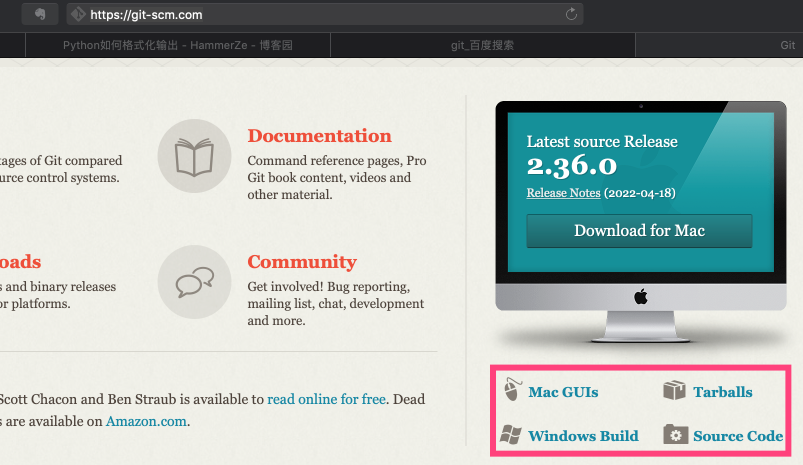Image resolution: width=803 pixels, height=465 pixels.
Task: Click the Source Code folder gear icon
Action: tap(675, 434)
